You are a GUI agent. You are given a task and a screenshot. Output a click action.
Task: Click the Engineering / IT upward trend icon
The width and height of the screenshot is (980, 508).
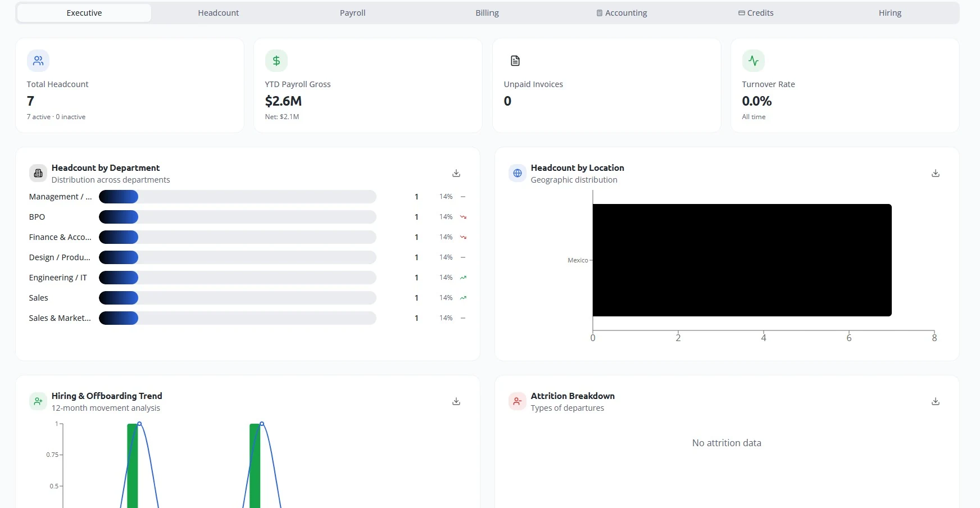point(463,278)
